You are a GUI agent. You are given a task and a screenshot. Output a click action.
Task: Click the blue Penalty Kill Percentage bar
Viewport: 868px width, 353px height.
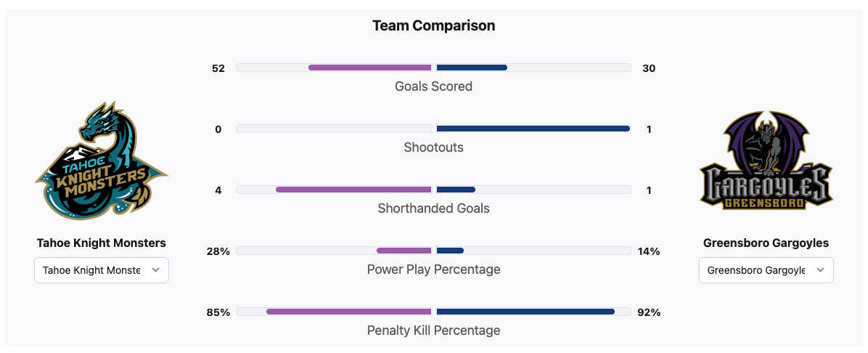point(525,312)
